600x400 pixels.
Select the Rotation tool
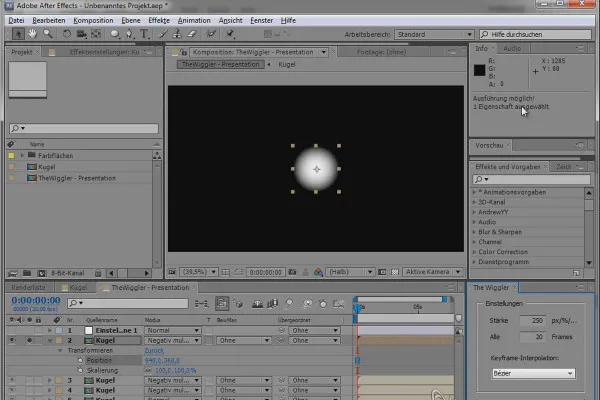(x=67, y=34)
